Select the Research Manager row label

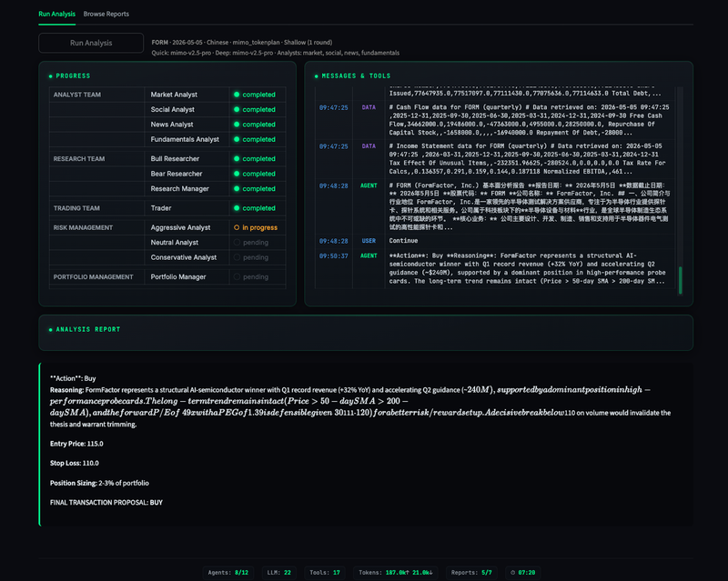pos(179,188)
